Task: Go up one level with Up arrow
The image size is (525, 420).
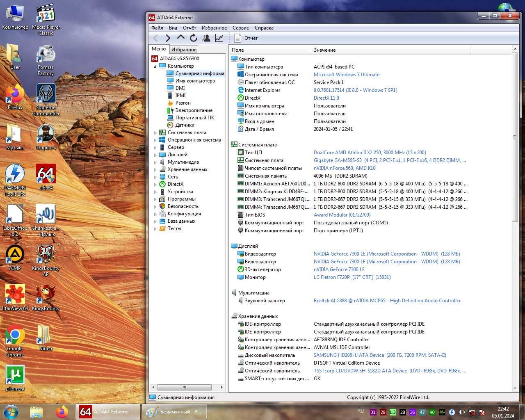Action: [180, 38]
